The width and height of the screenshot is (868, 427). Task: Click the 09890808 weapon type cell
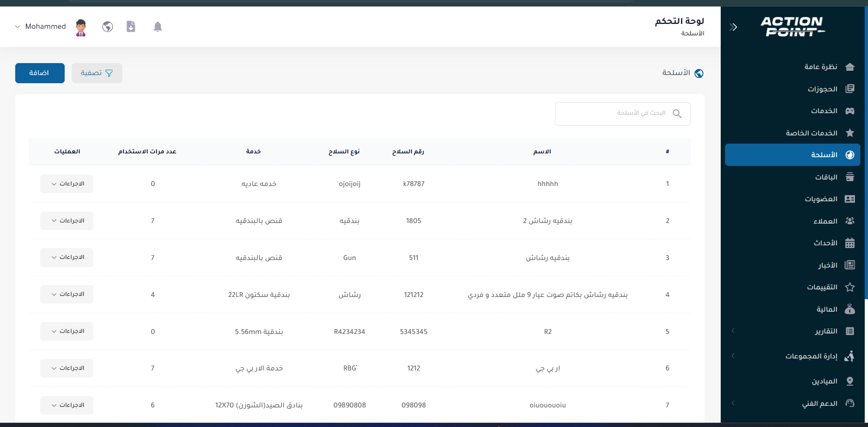(x=349, y=405)
